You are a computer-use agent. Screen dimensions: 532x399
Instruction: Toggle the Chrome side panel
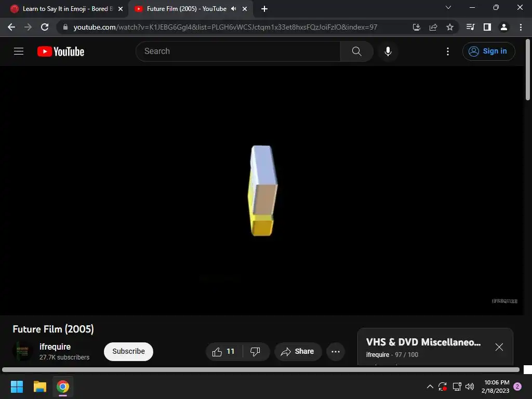point(487,27)
